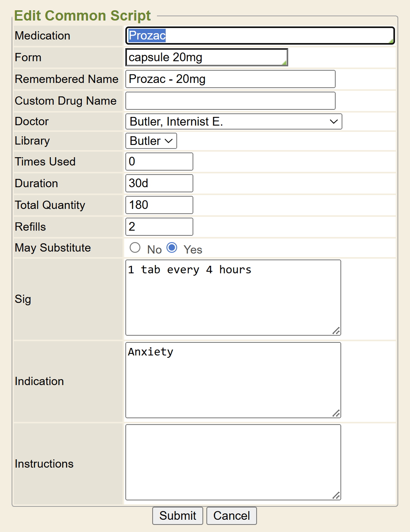
Task: Click the Form field showing capsule 20mg
Action: 206,57
